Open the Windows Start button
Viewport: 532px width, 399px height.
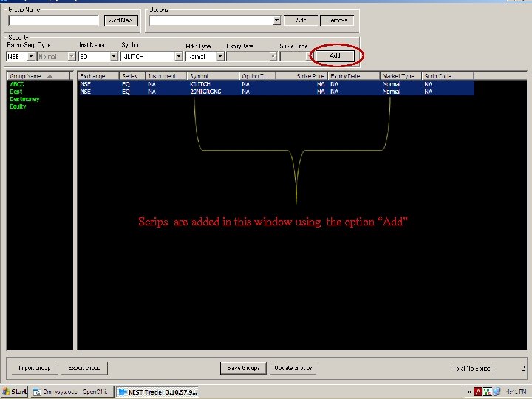[14, 392]
